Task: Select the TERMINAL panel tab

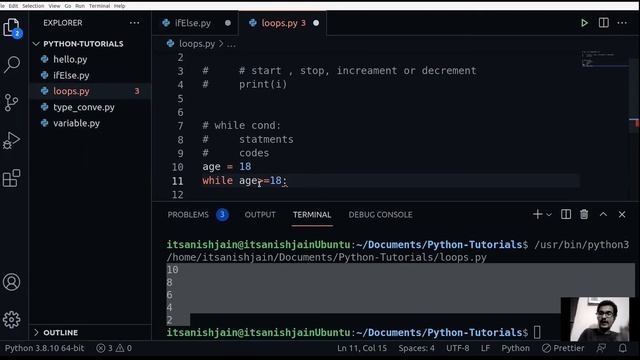Action: click(312, 215)
